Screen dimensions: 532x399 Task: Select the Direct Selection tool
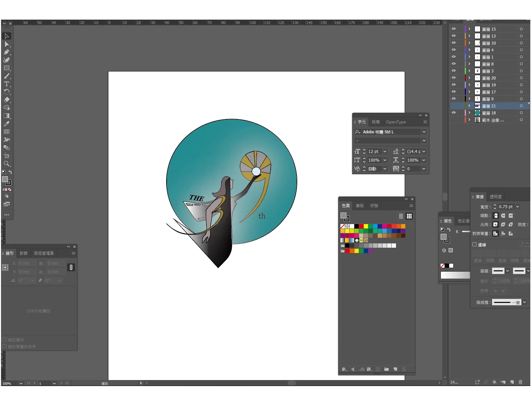(7, 44)
